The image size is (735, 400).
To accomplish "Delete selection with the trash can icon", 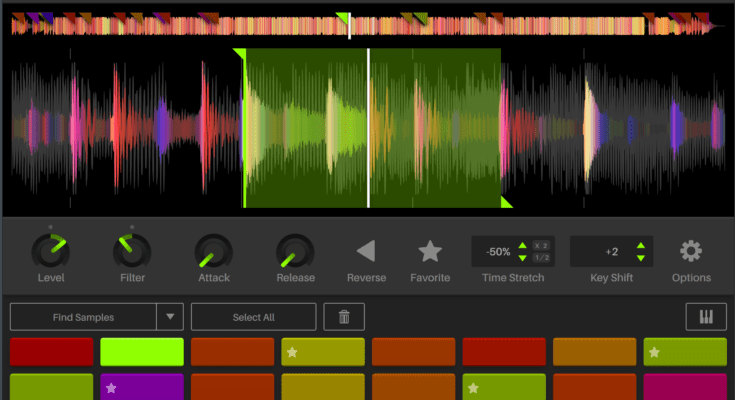I will click(344, 317).
